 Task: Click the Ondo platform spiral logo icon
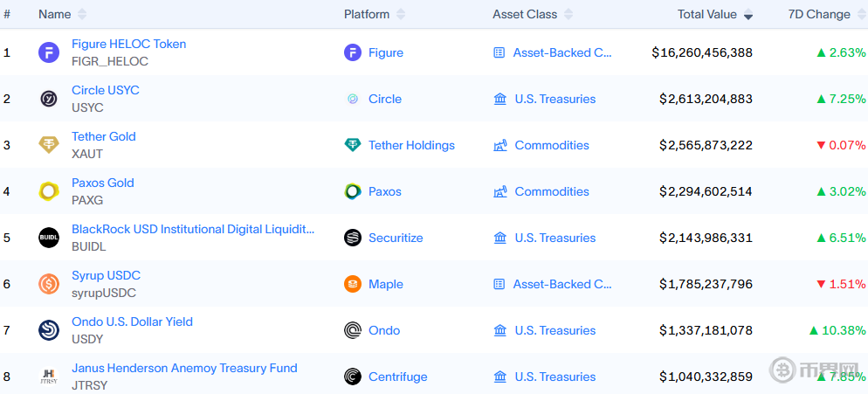(x=353, y=330)
